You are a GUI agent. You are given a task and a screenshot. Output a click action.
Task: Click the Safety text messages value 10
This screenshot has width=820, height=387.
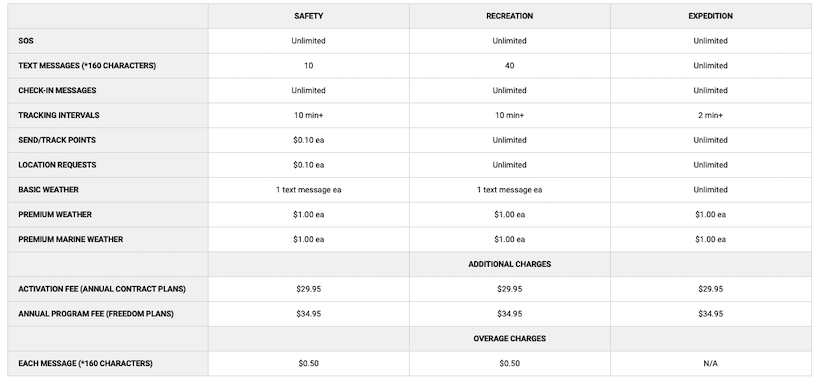point(308,66)
